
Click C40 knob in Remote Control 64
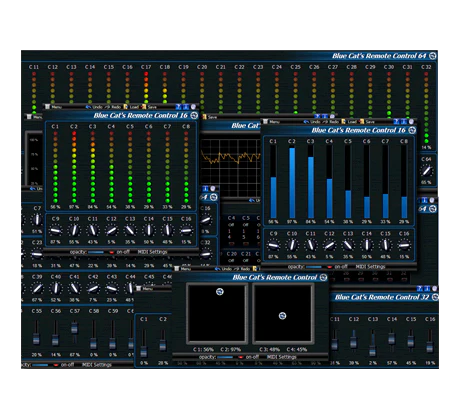[56, 288]
